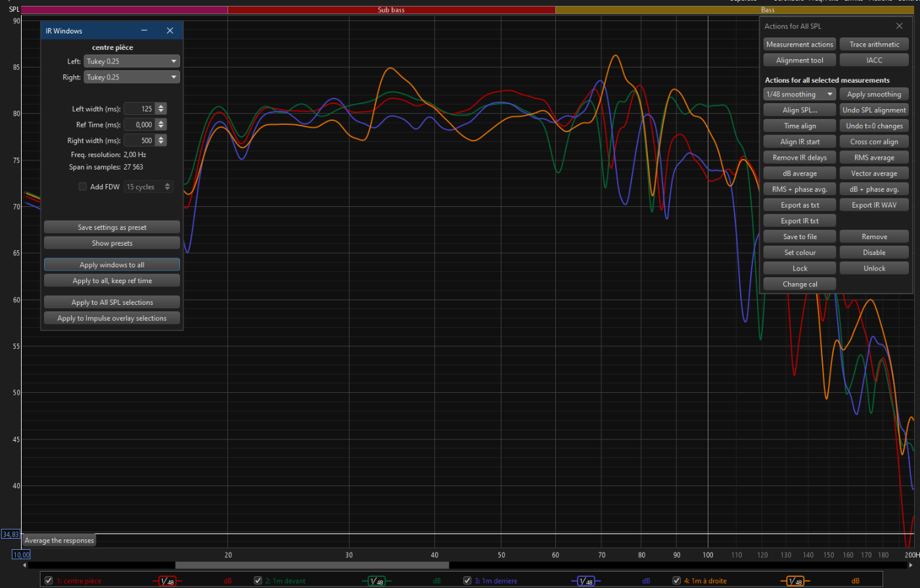Click the Left width (ms) input field
This screenshot has height=588, width=920.
[x=139, y=109]
